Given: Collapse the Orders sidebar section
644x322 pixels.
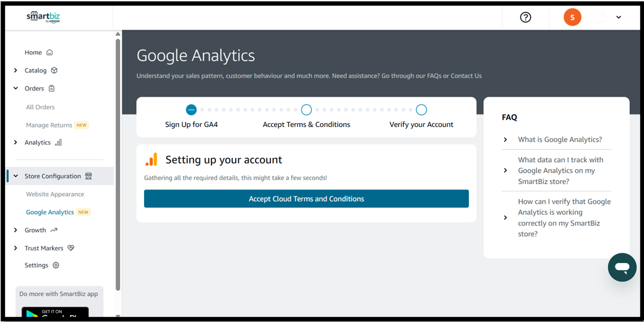Looking at the screenshot, I should click(x=16, y=89).
